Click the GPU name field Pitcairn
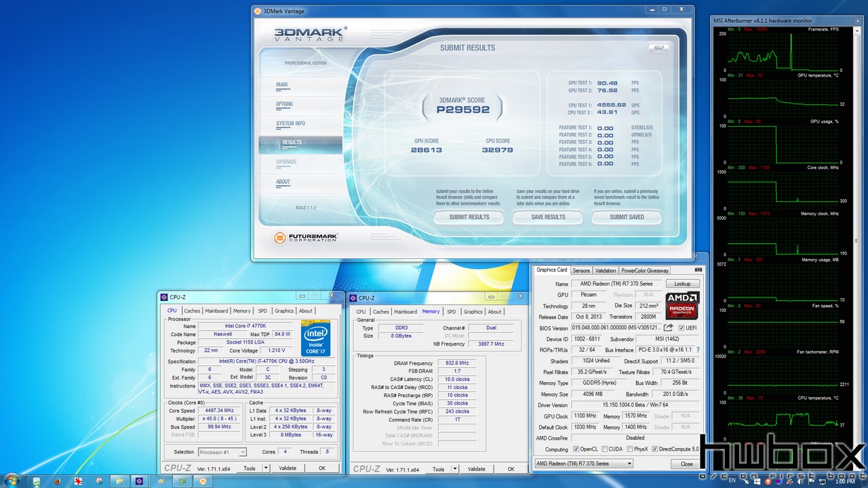The height and width of the screenshot is (488, 868). tap(588, 295)
